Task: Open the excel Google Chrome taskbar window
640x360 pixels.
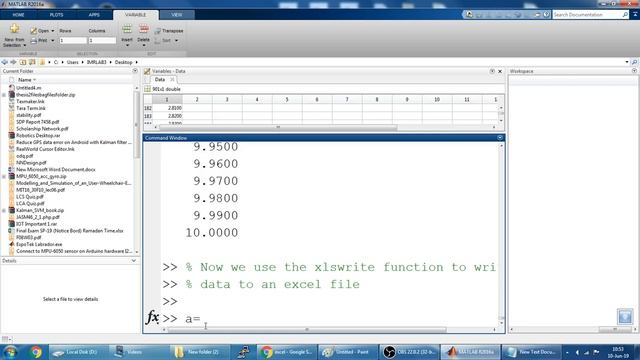Action: [287, 352]
